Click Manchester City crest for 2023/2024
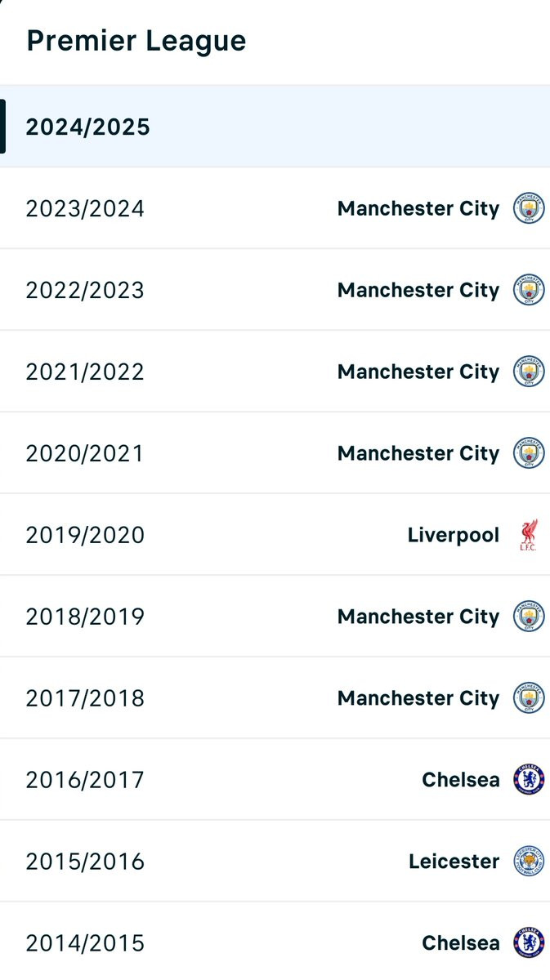The height and width of the screenshot is (980, 550). click(x=529, y=208)
